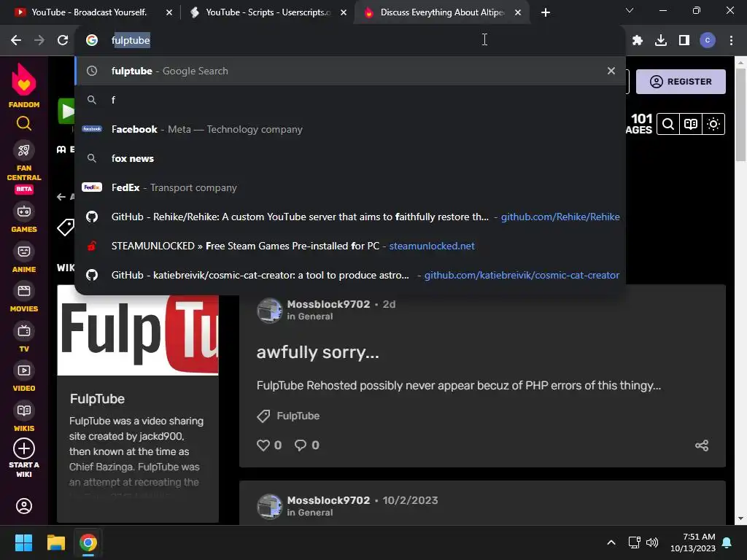Click the Chrome taskbar icon
Screen dimensions: 747x560
coord(88,542)
